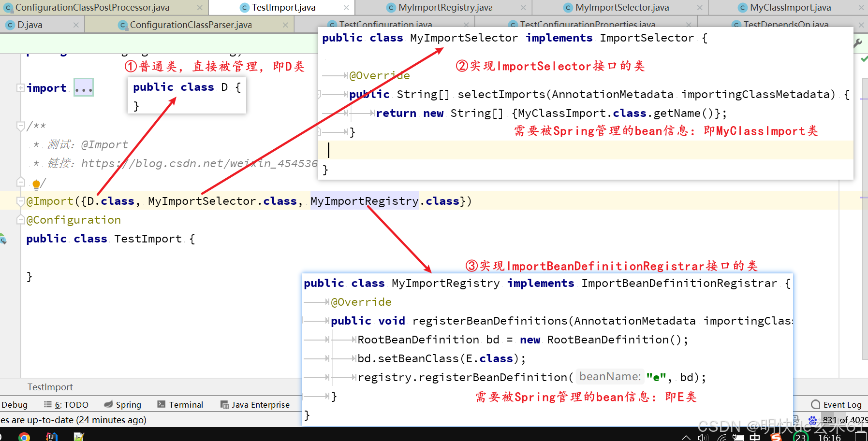The height and width of the screenshot is (441, 868).
Task: Open the Spring tool window
Action: tap(123, 405)
